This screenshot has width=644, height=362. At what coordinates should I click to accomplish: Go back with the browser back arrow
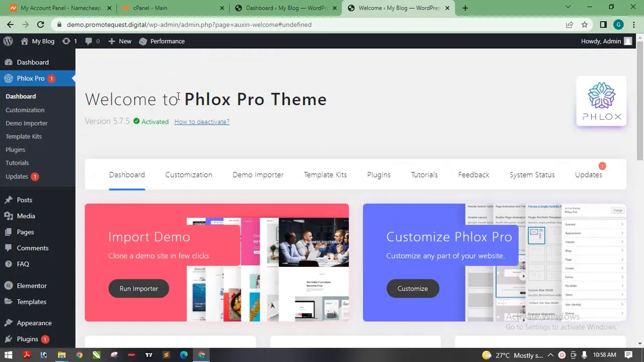tap(10, 25)
